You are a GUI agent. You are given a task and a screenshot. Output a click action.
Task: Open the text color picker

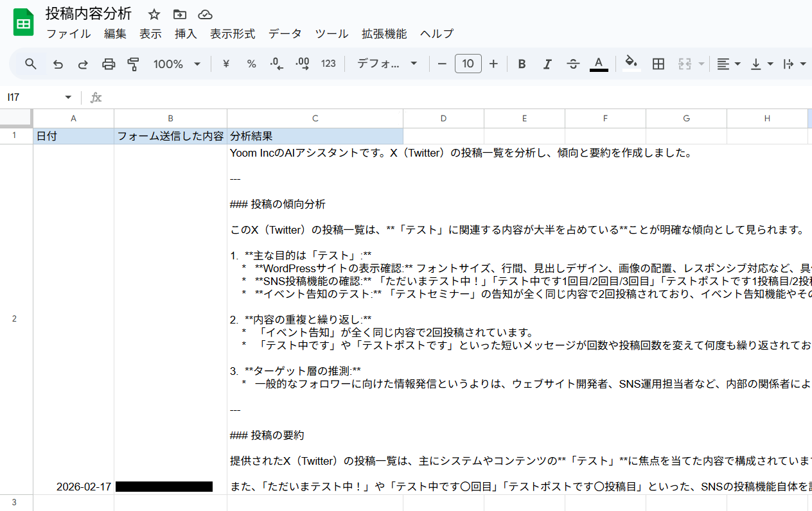point(599,64)
